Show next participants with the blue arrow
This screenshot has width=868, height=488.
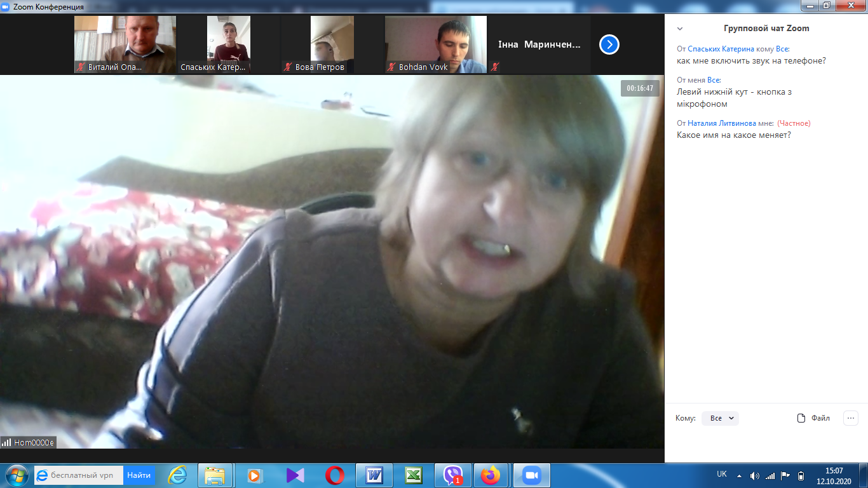[609, 44]
